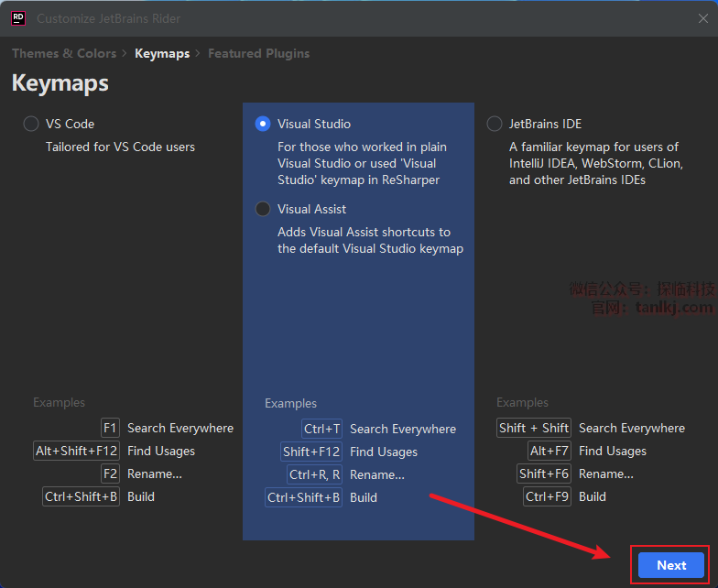Select the Keymaps breadcrumb step
This screenshot has height=588, width=718.
[162, 53]
